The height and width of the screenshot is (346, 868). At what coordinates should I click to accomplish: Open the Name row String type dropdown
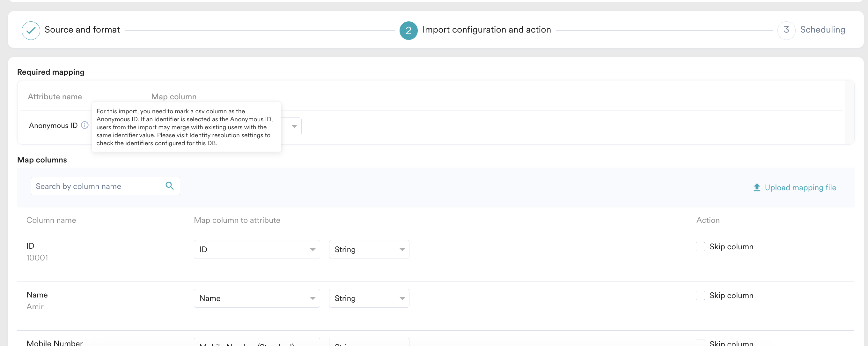(x=369, y=298)
